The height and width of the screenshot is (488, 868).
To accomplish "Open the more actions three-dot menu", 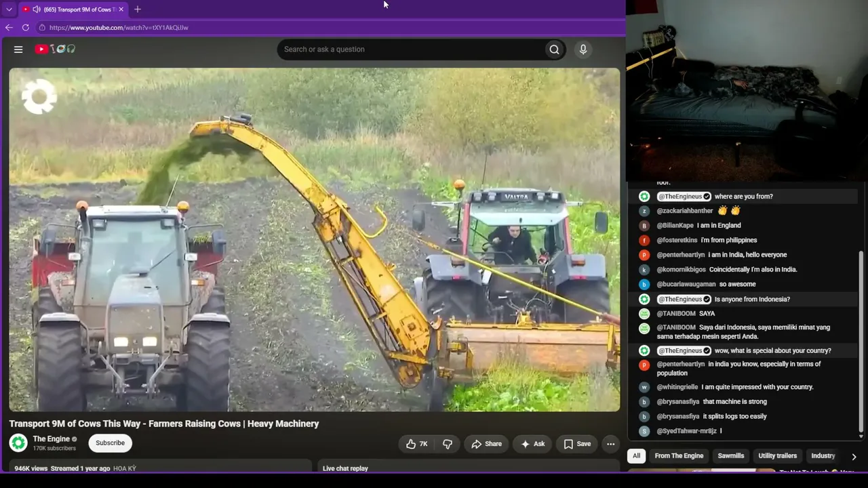I will (x=611, y=444).
